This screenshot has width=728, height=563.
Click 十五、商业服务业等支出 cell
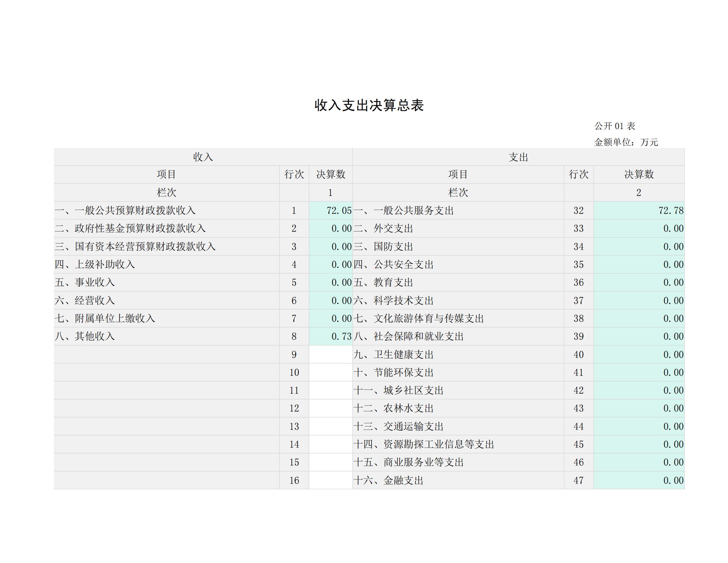coord(458,462)
